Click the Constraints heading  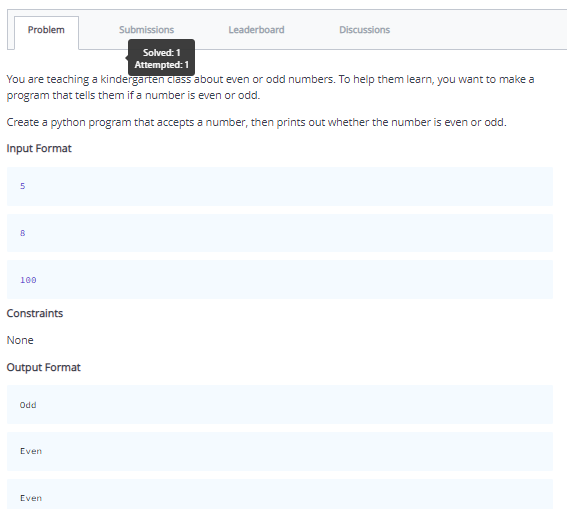coord(35,313)
